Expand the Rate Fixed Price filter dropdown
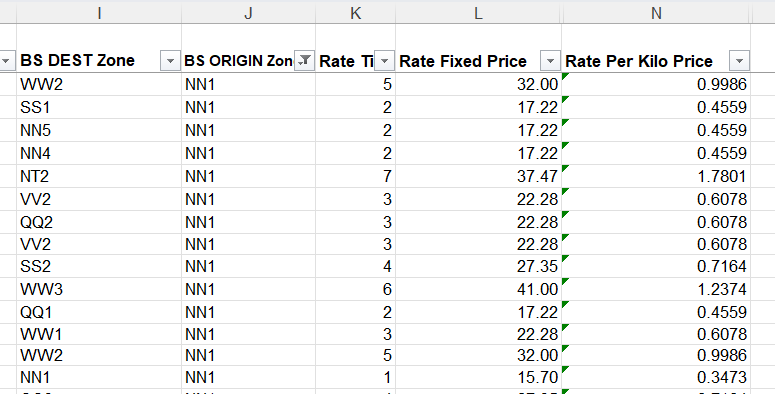This screenshot has width=775, height=394. pyautogui.click(x=551, y=61)
